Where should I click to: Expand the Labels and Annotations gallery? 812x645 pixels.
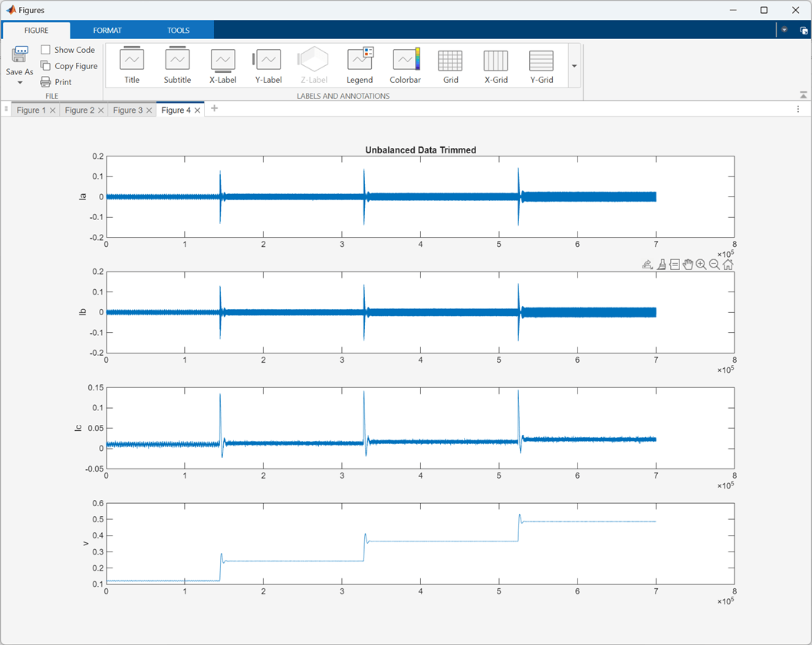click(x=574, y=66)
